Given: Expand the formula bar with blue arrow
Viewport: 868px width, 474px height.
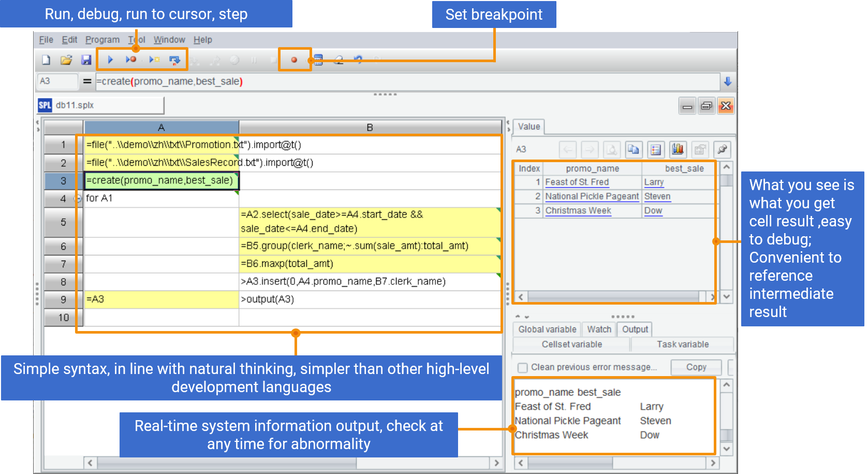Looking at the screenshot, I should coord(728,81).
